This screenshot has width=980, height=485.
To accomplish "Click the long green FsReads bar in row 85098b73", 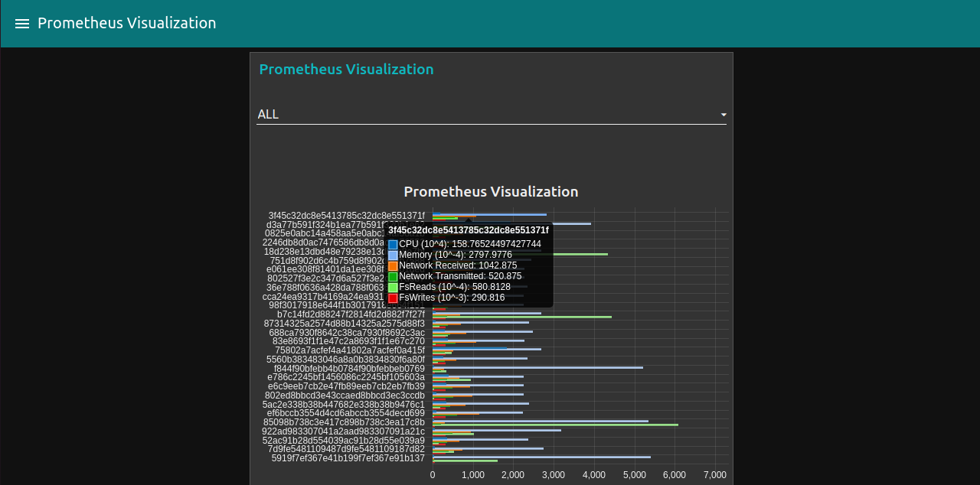I will coord(555,425).
